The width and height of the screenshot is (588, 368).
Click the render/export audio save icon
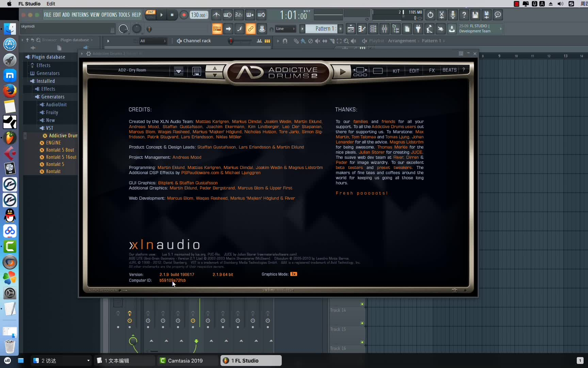(x=487, y=15)
